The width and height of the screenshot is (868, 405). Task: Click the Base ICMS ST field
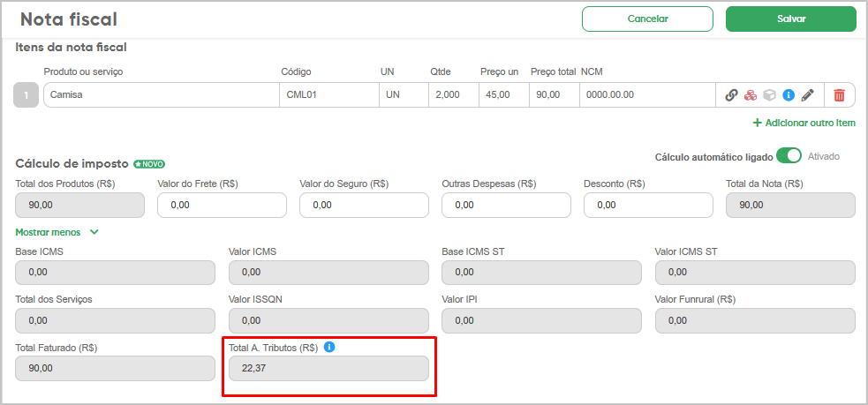pyautogui.click(x=542, y=273)
